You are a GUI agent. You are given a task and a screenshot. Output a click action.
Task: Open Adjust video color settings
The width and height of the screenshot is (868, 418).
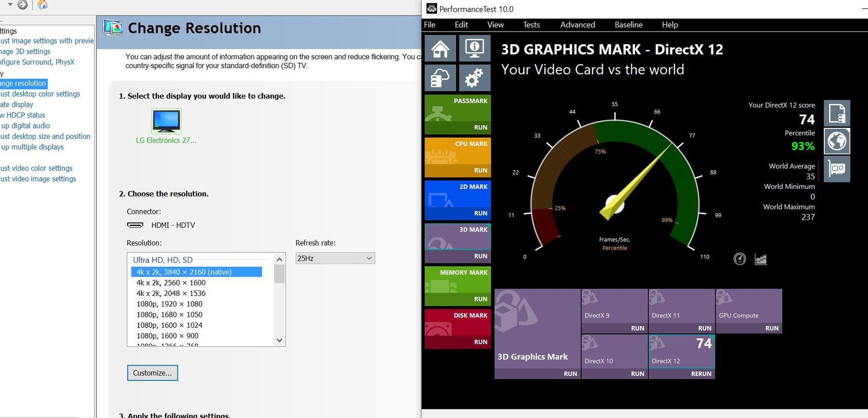36,168
